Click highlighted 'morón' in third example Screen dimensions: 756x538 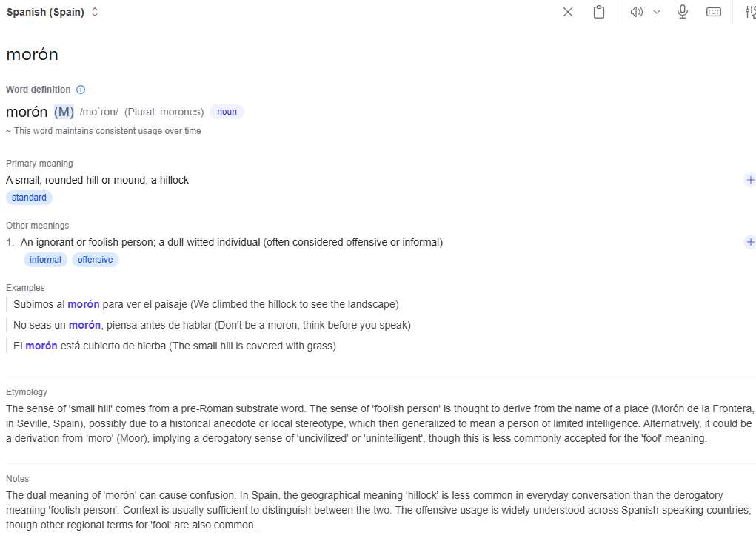pos(41,346)
